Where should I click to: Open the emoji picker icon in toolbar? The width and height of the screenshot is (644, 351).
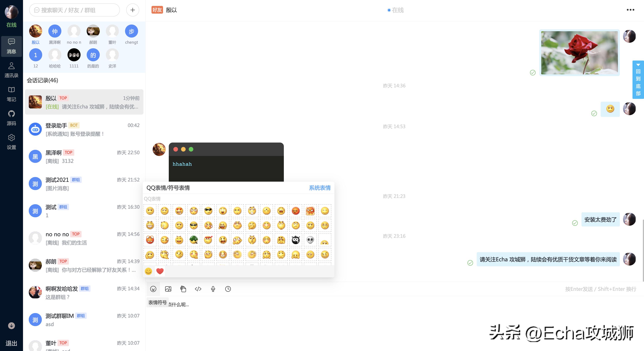(153, 289)
